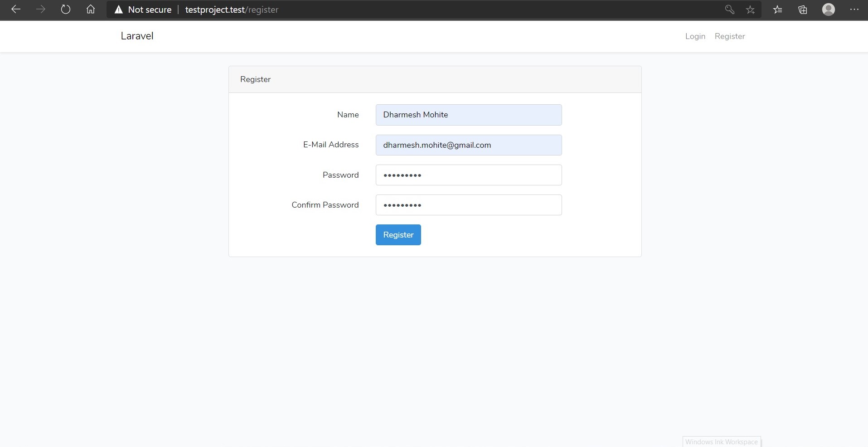Click the Password label text
The height and width of the screenshot is (447, 868).
click(x=340, y=175)
